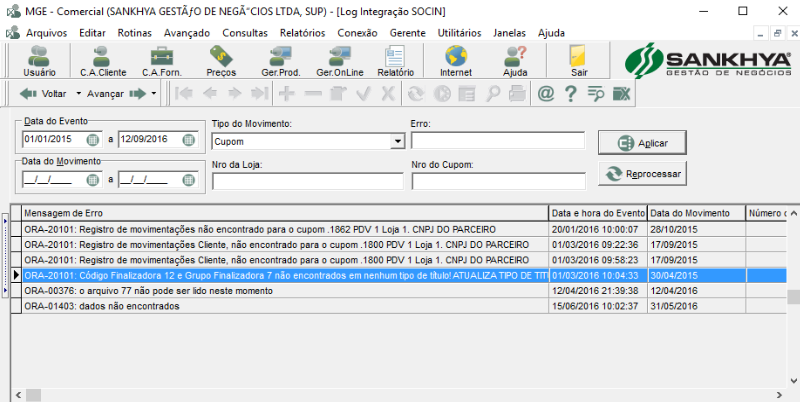Open the Preços price tag icon
Screen dimensions: 800x402
coord(221,60)
